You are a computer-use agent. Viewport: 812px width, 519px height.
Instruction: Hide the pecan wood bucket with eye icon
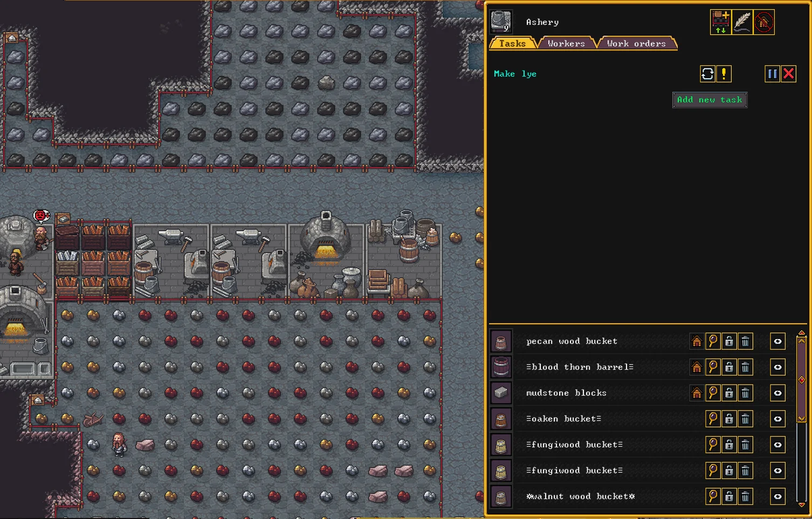(x=777, y=341)
